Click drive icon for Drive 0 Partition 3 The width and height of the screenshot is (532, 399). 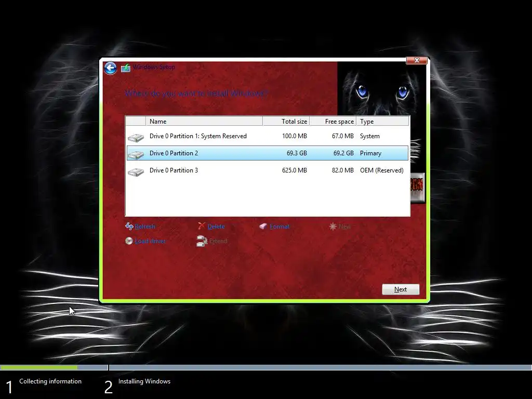tap(136, 171)
